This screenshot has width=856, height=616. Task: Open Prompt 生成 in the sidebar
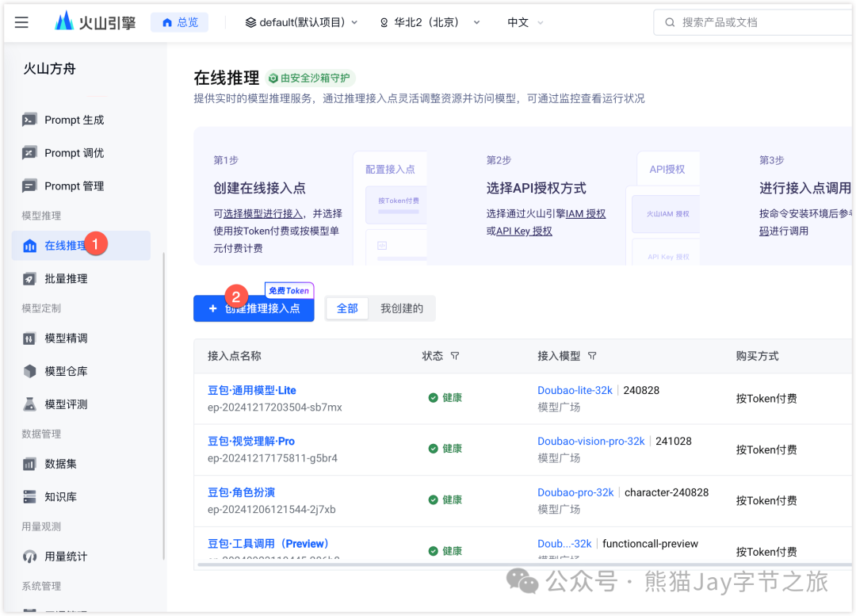[75, 120]
